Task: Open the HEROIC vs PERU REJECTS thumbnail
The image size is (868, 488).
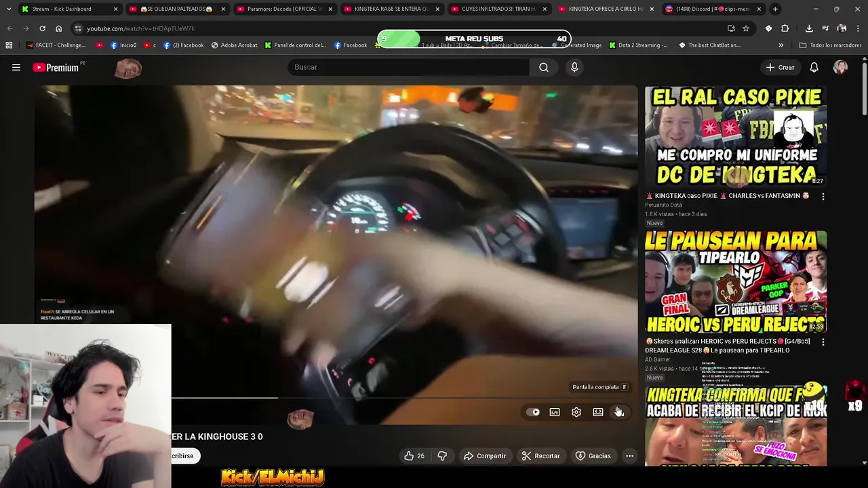Action: pyautogui.click(x=736, y=281)
